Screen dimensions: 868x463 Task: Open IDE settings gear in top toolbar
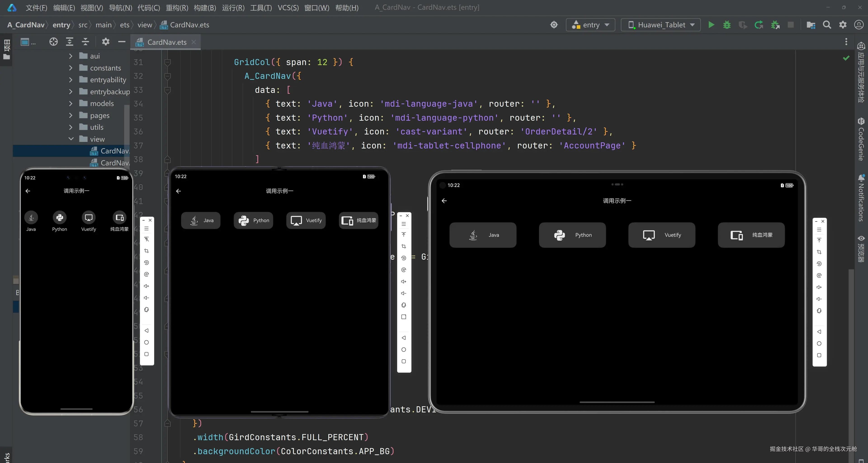(x=843, y=25)
